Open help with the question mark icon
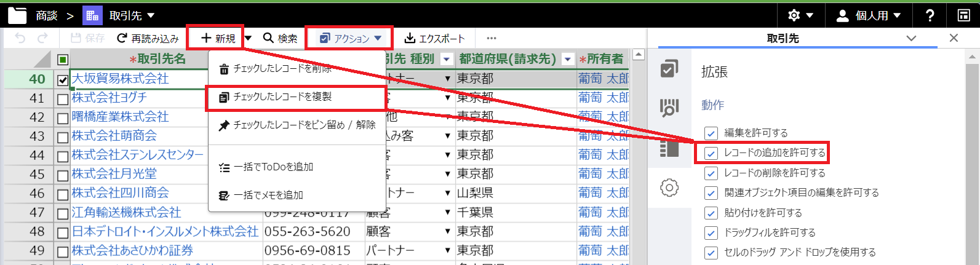Screen dimensions: 980x265 (930, 15)
